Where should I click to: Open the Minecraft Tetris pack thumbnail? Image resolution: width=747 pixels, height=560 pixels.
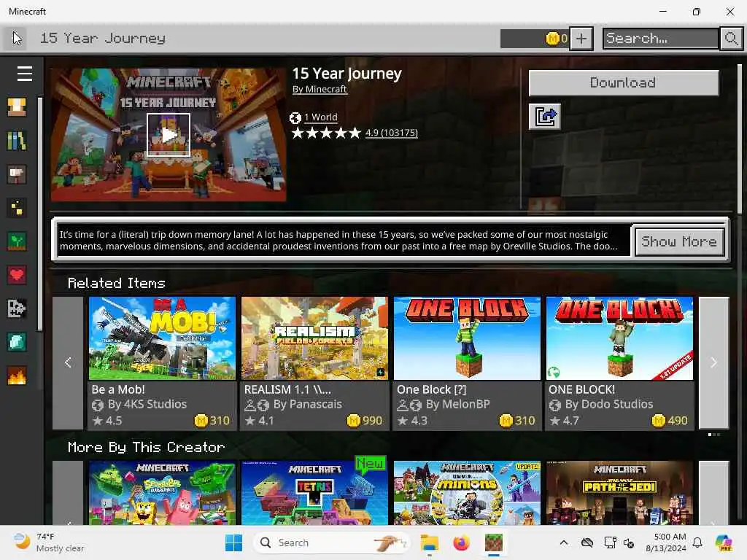314,493
